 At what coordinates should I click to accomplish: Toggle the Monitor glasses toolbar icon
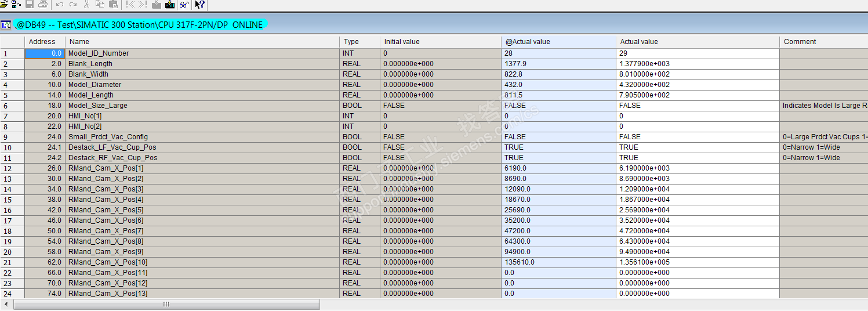184,4
